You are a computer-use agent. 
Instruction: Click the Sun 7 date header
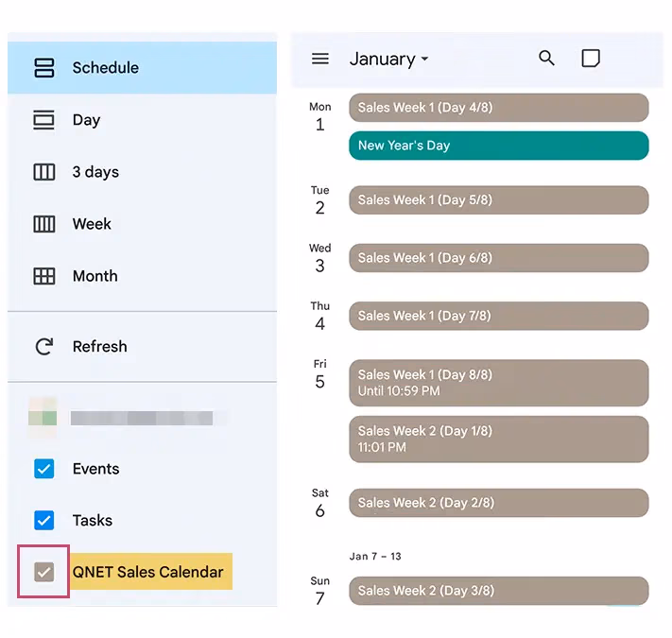click(x=320, y=591)
